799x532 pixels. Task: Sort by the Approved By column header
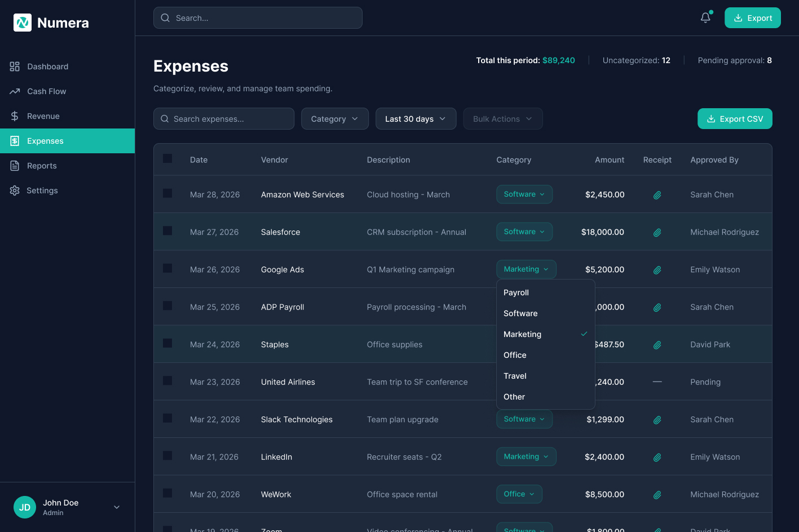pos(714,160)
